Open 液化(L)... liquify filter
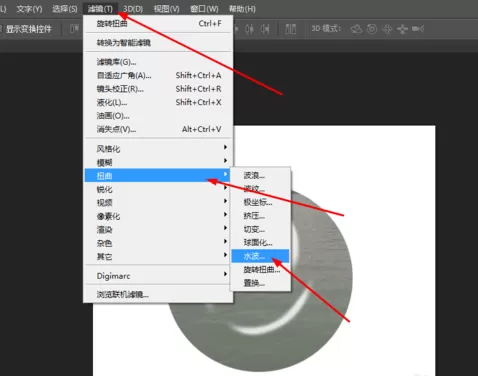Viewport: 478px width, 376px height. tap(158, 102)
